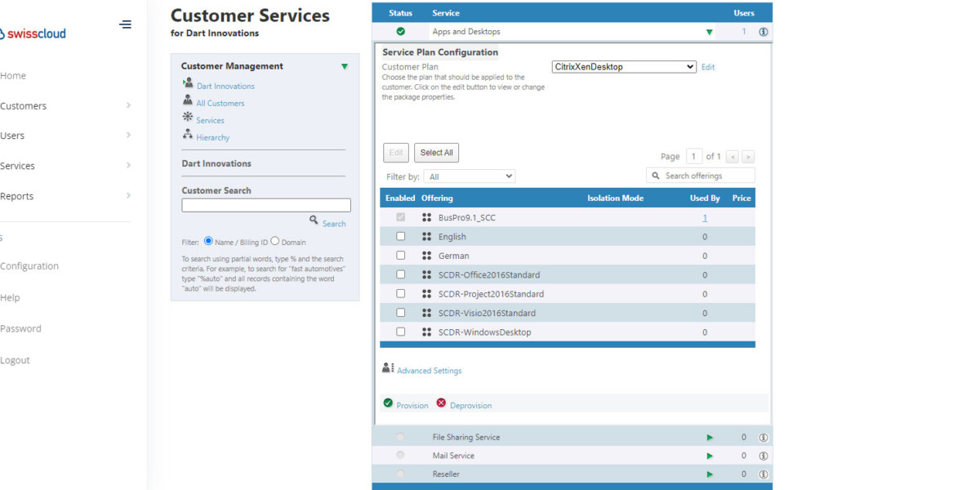Open Hierarchy via its org-chart icon

pyautogui.click(x=189, y=136)
